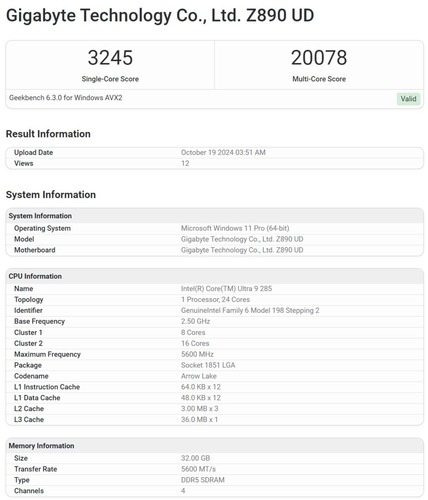Click the Operating System label

point(42,228)
